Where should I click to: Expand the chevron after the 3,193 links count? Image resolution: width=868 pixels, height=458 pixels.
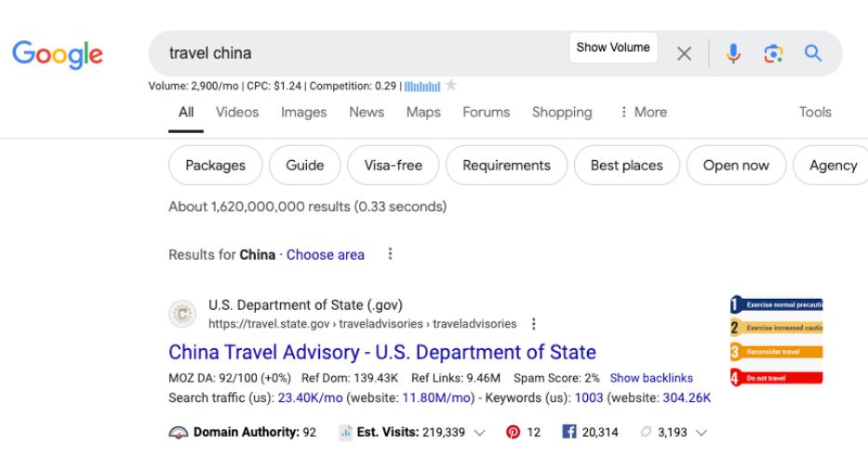click(x=701, y=432)
